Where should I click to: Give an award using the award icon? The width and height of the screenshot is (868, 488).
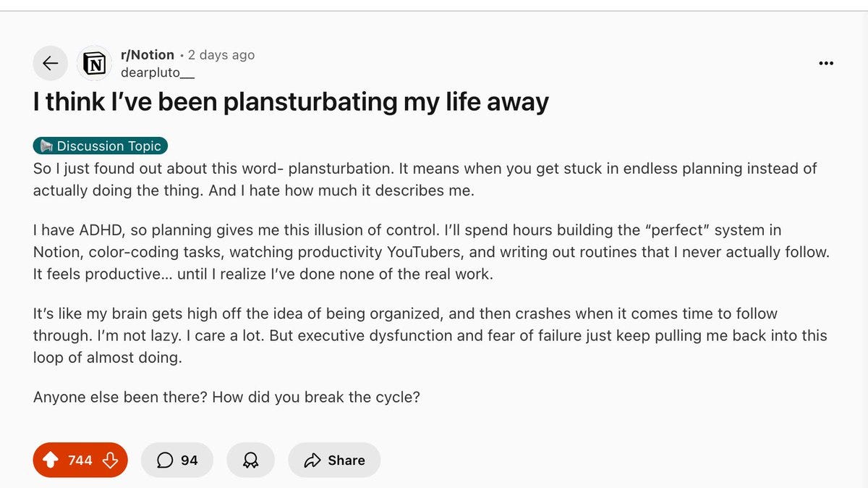[250, 460]
